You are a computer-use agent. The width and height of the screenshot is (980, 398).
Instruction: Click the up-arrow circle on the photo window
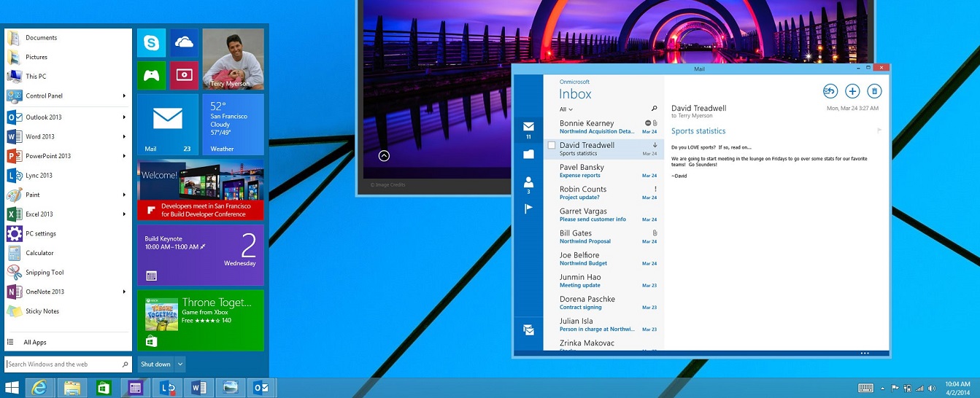click(384, 155)
